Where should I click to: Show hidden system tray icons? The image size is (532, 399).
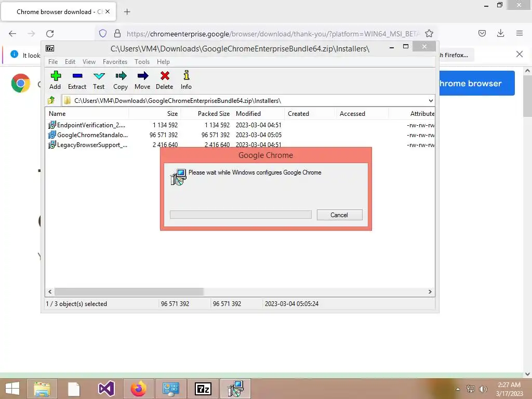[x=458, y=389]
